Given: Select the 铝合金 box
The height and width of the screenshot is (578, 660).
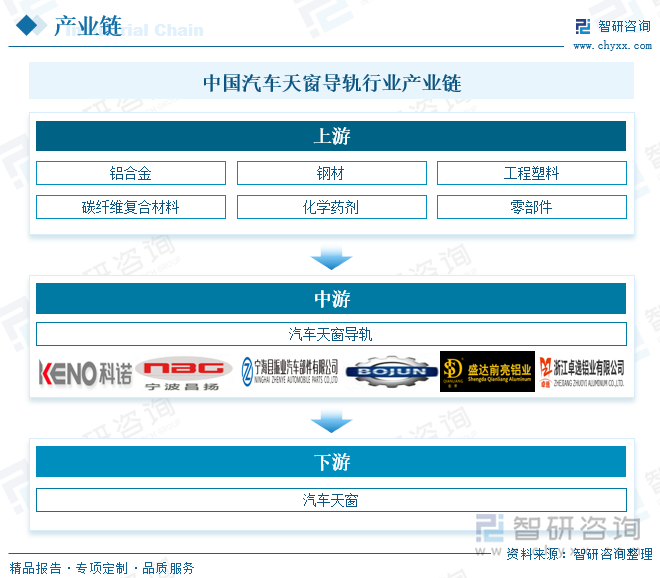Looking at the screenshot, I should coord(131,173).
